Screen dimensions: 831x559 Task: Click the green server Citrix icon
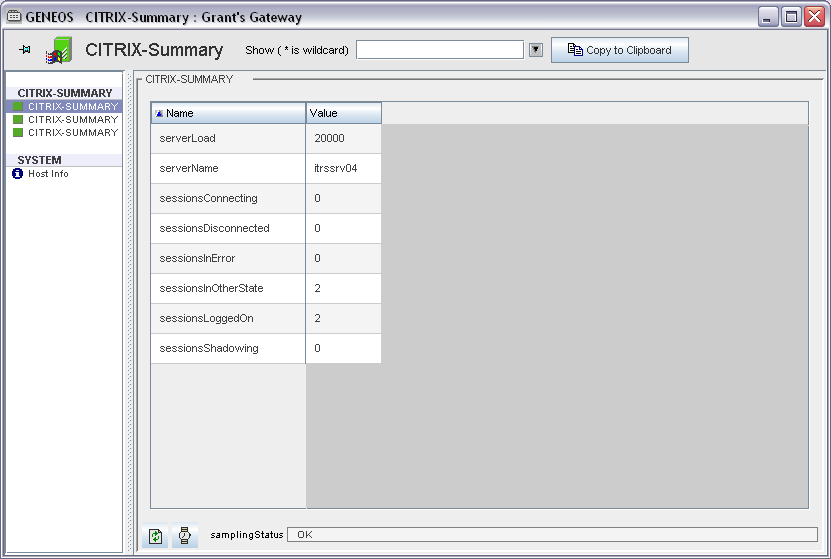point(59,51)
